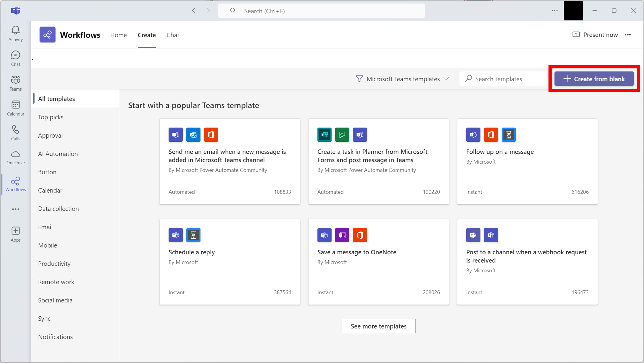Open Post to a channel webhook template

click(x=527, y=262)
